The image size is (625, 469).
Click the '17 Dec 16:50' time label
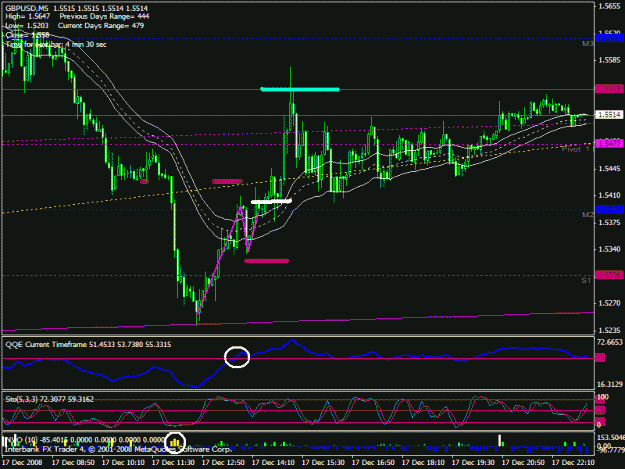pos(373,463)
